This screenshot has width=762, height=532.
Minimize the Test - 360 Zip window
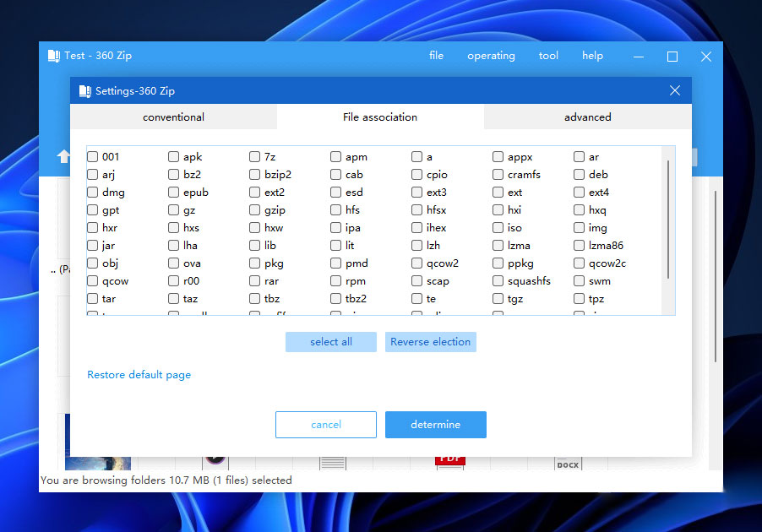pyautogui.click(x=639, y=57)
